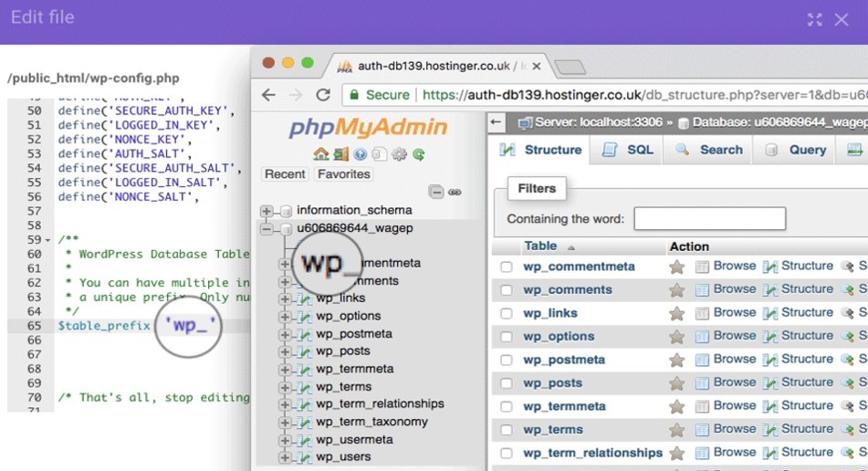Star wp_commentmeta as a favorite table

pos(676,267)
